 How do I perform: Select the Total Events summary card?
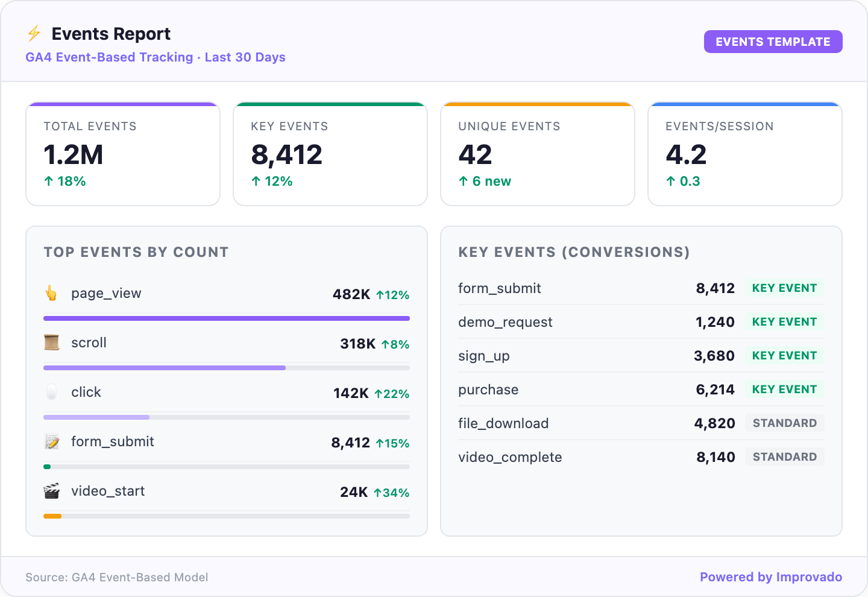[122, 154]
